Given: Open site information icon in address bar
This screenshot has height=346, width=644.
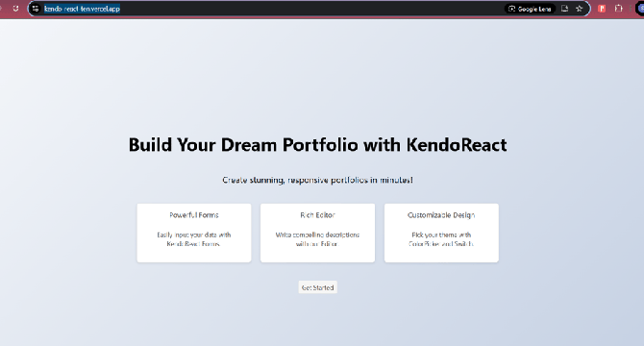Looking at the screenshot, I should [36, 9].
